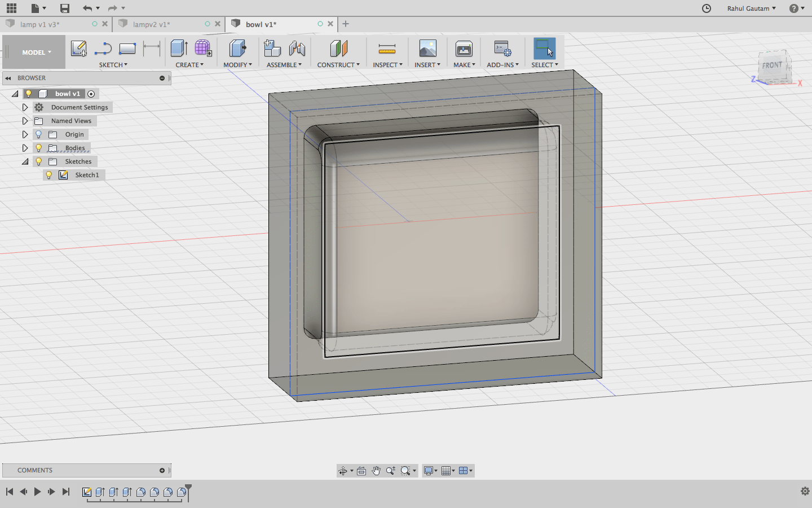
Task: Open Viewports layout dropdown
Action: click(466, 471)
